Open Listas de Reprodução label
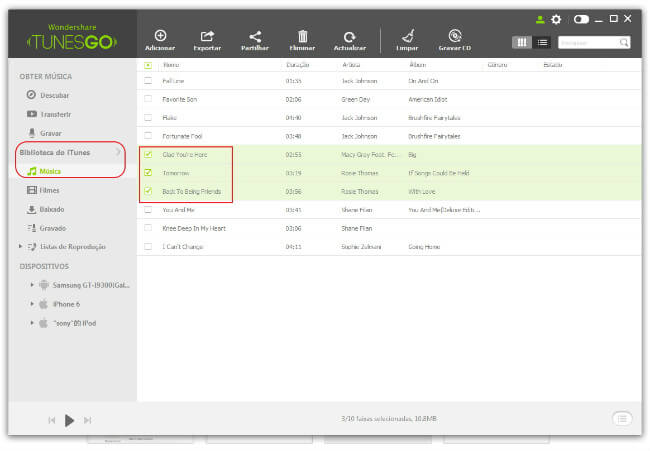650x451 pixels. (73, 247)
